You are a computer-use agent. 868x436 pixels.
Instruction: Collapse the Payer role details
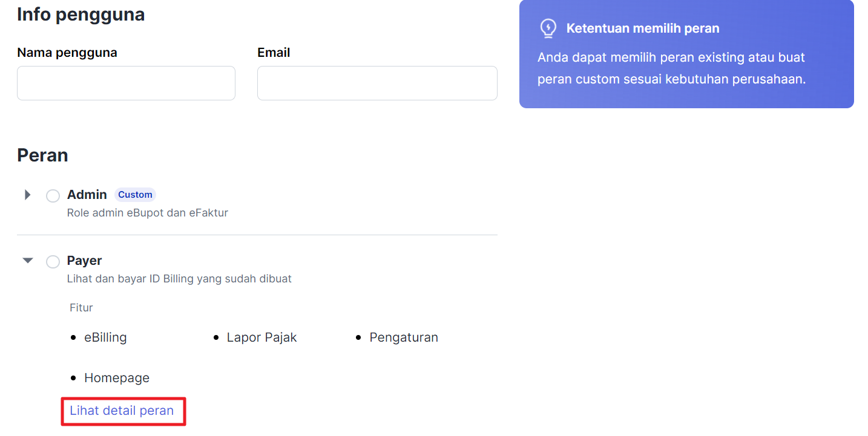(x=27, y=261)
